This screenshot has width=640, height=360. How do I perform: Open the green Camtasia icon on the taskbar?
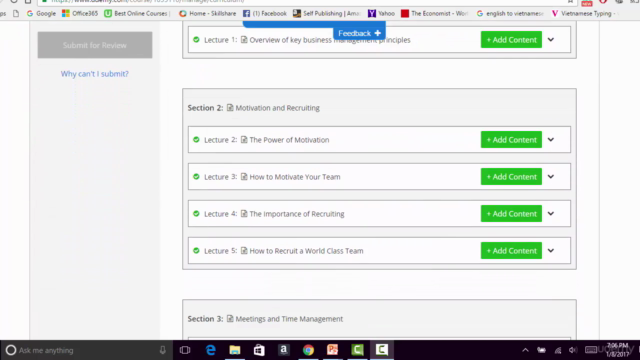click(x=357, y=350)
